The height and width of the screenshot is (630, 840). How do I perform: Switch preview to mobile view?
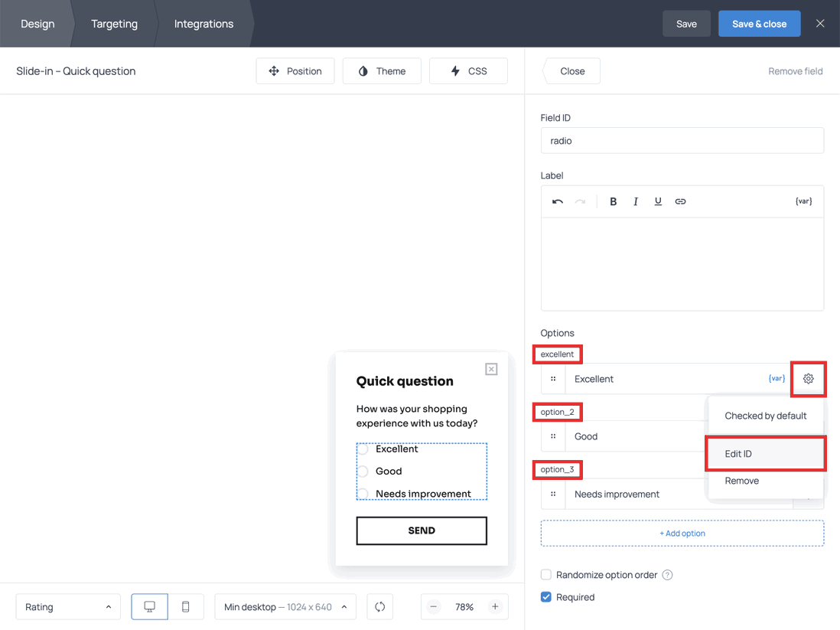(x=185, y=606)
